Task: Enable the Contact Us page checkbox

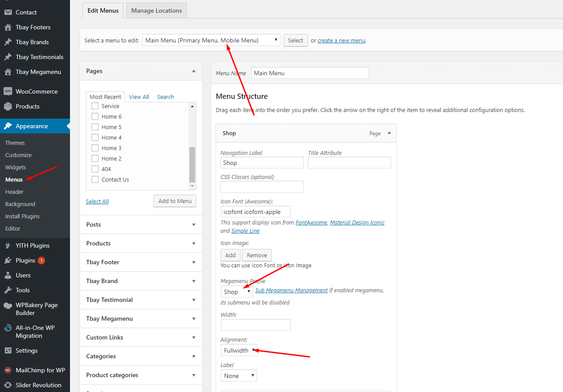Action: click(95, 179)
